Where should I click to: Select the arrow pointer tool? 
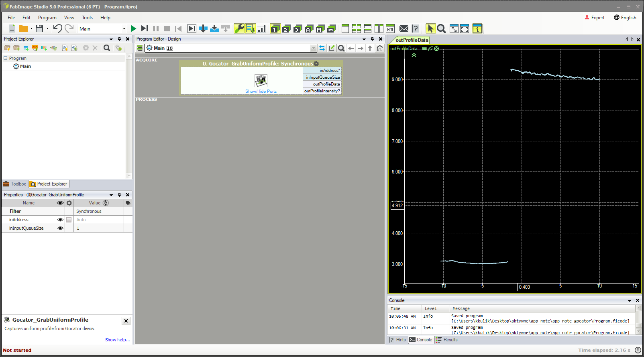(x=430, y=29)
